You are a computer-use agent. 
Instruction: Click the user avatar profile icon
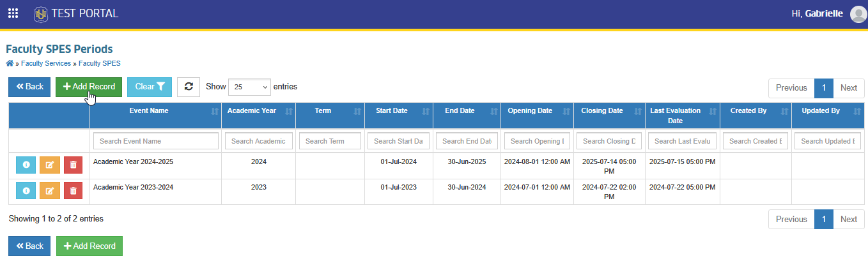[x=858, y=14]
